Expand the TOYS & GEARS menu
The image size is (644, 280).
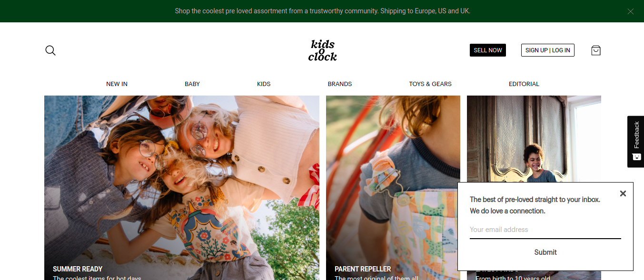coord(430,84)
